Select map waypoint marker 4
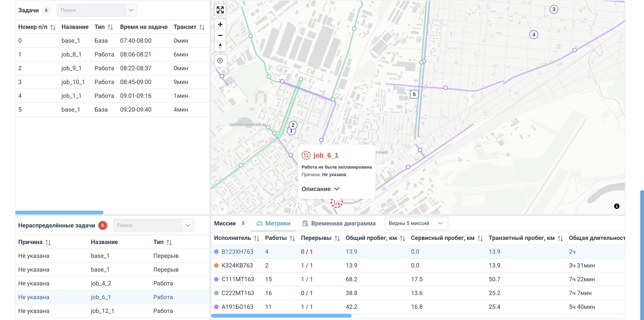644x320 pixels. click(x=534, y=34)
